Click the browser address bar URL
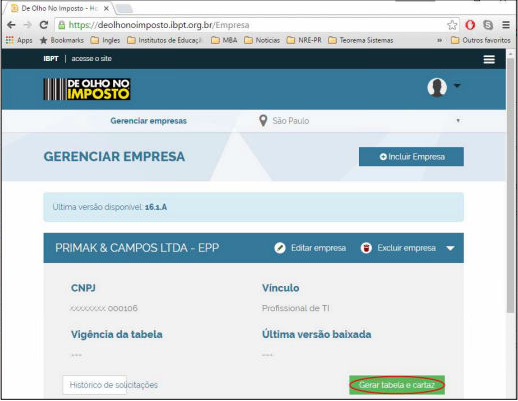The width and height of the screenshot is (518, 401). 159,25
